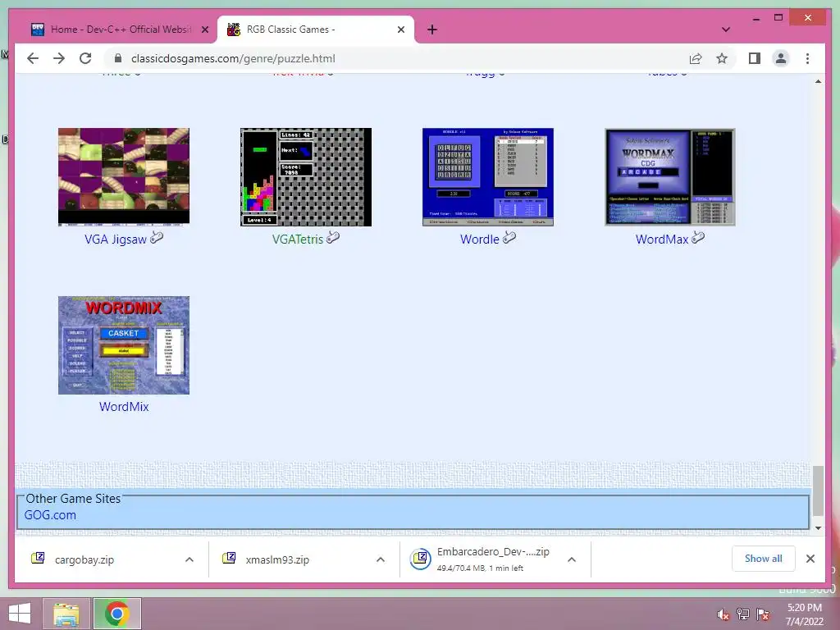Follow the WordMax link
Image resolution: width=840 pixels, height=630 pixels.
(x=662, y=240)
